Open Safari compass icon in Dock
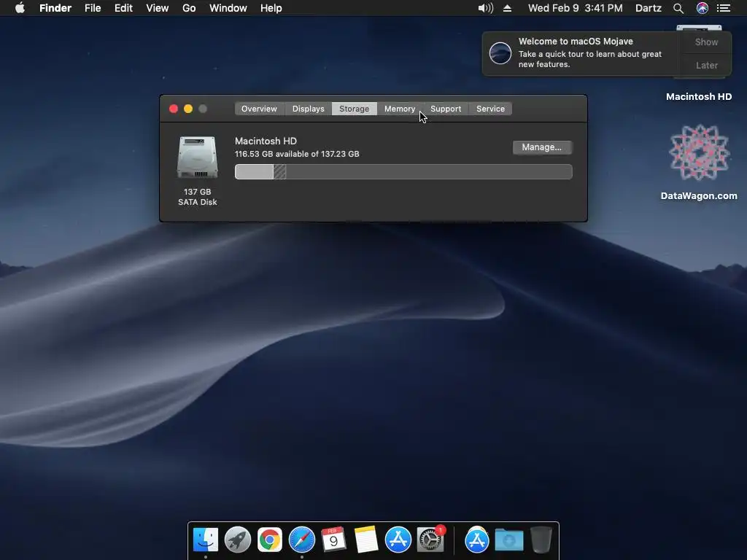Screen dimensions: 747x560 click(301, 540)
